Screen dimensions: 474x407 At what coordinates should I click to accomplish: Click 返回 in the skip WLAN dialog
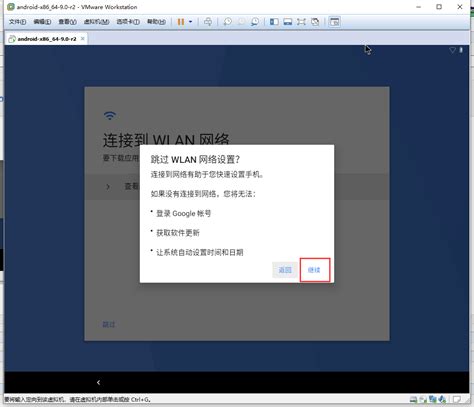point(285,270)
